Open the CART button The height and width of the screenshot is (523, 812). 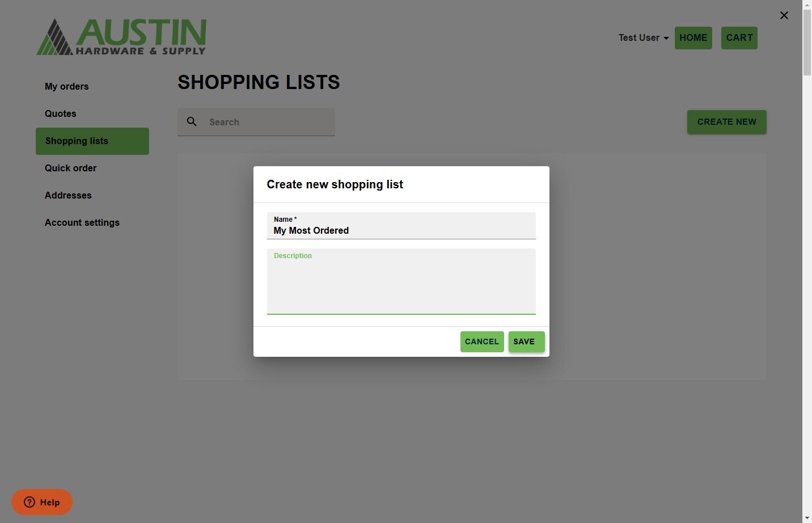click(x=739, y=38)
